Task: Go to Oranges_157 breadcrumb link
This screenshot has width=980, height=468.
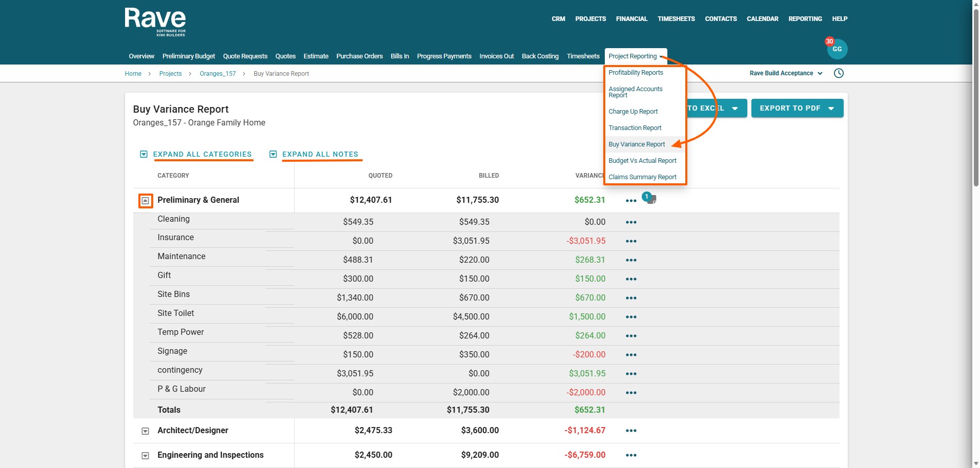Action: pos(218,74)
